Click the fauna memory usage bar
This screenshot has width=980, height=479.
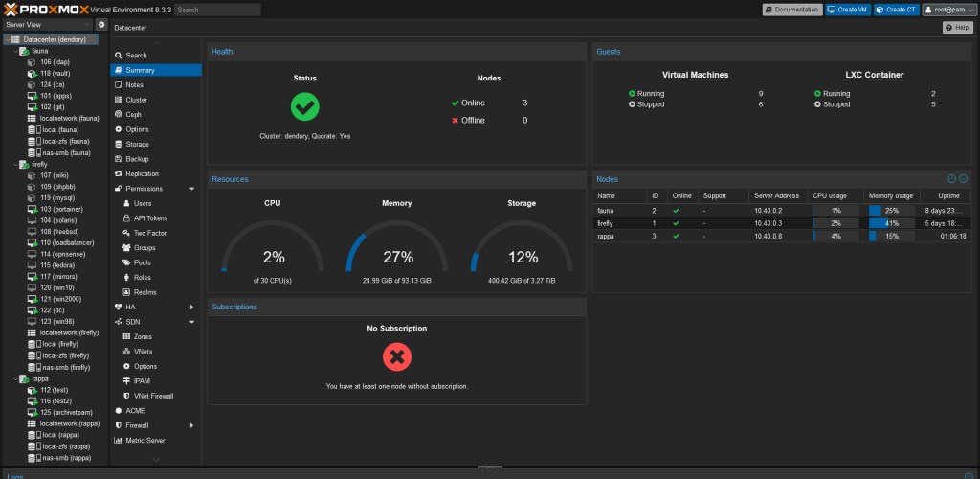coord(892,211)
